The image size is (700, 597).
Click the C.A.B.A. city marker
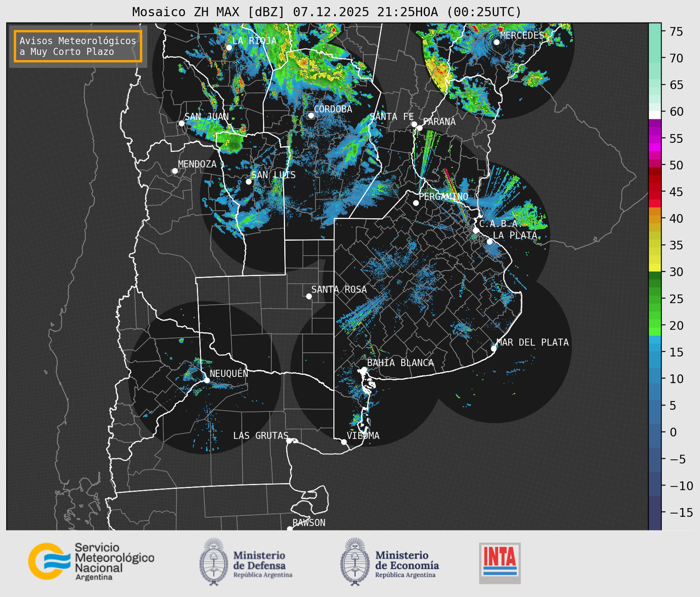[476, 230]
